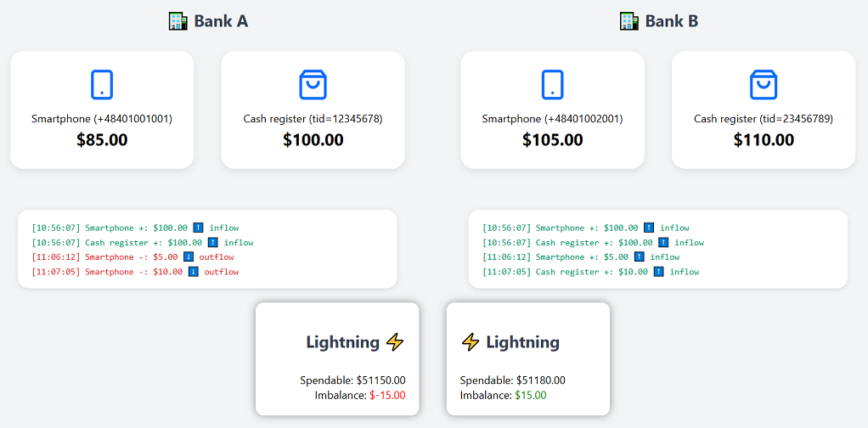Click the Bank A building icon
The height and width of the screenshot is (428, 868).
point(178,21)
